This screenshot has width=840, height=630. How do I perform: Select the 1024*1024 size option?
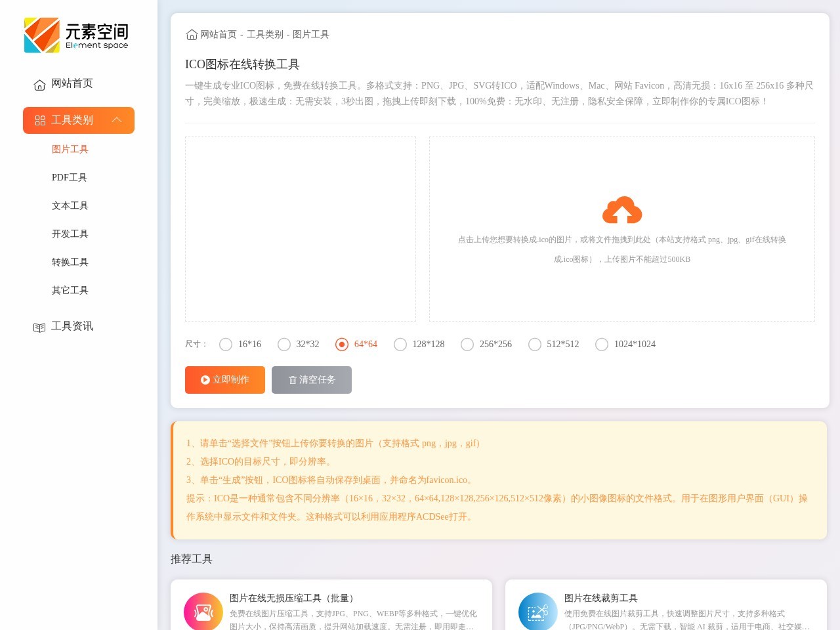(602, 344)
